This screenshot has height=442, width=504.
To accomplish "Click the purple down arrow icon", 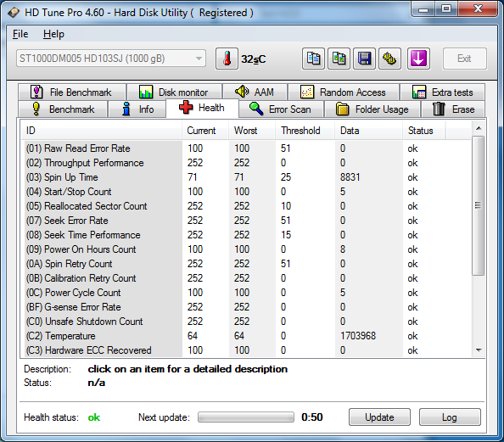I will [x=418, y=59].
